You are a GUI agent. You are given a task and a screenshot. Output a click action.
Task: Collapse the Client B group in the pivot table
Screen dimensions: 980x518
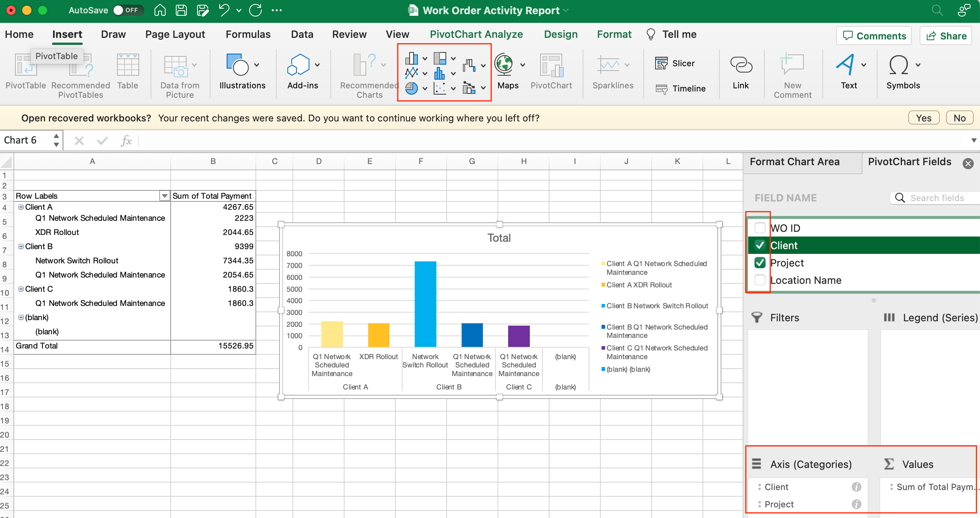click(x=21, y=246)
